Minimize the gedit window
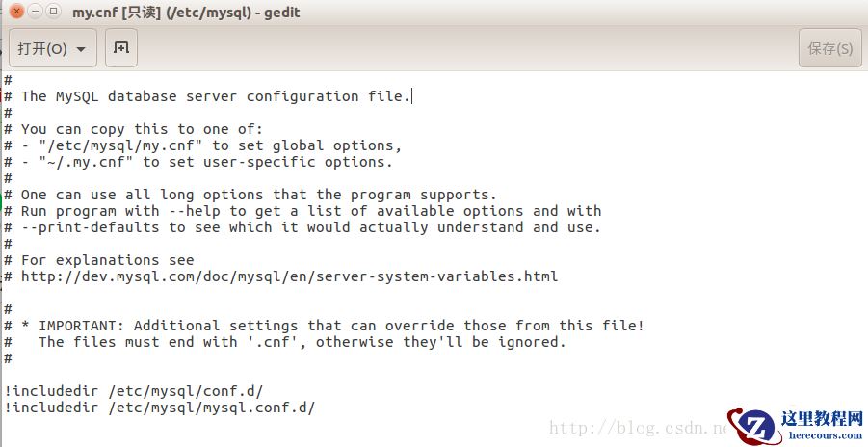 click(35, 13)
